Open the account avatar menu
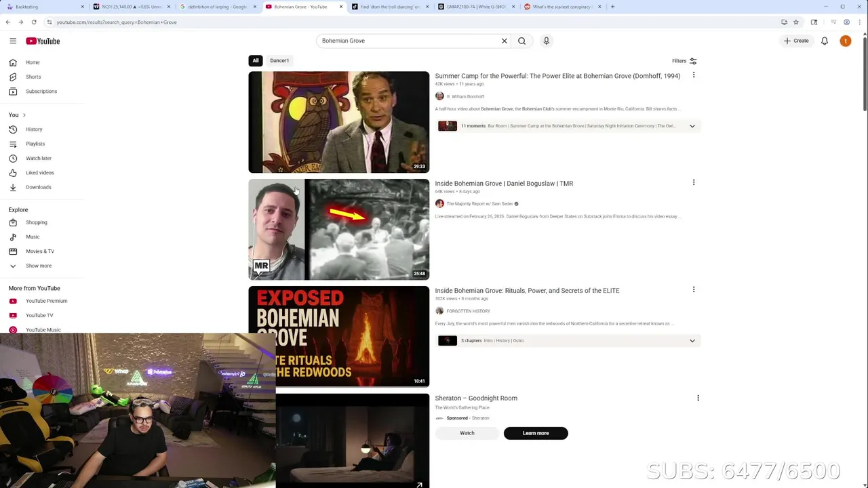Image resolution: width=868 pixels, height=488 pixels. pos(845,41)
